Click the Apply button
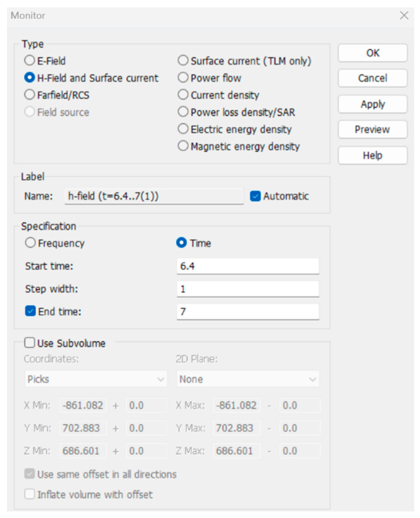 (x=372, y=104)
